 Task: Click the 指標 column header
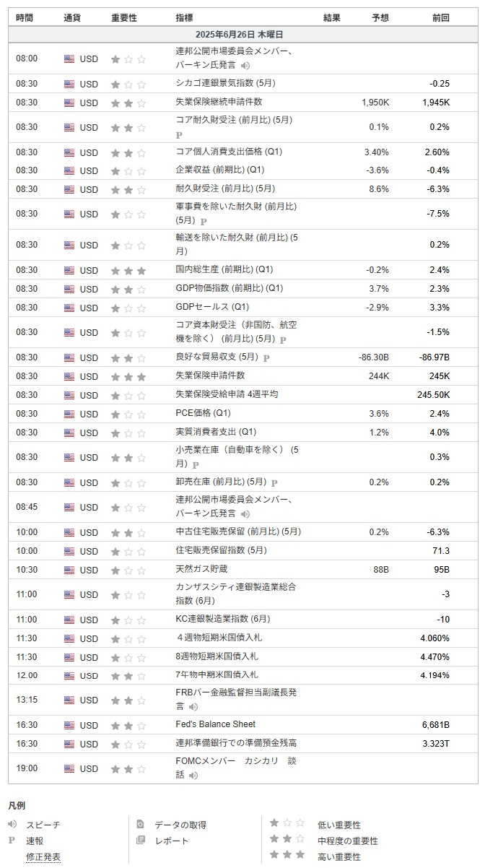[184, 17]
